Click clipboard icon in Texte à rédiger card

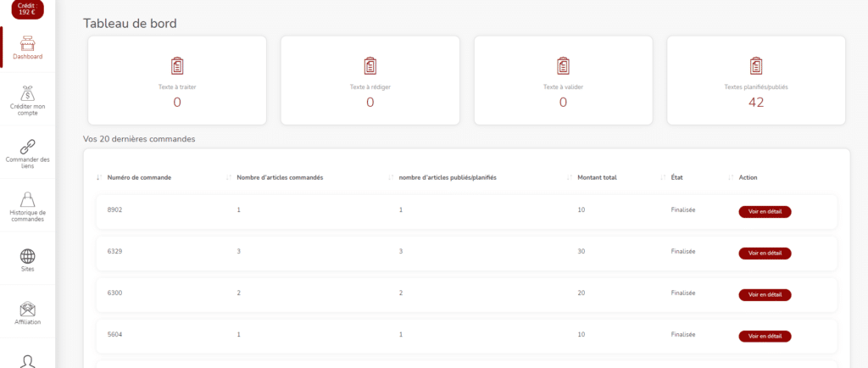tap(370, 66)
